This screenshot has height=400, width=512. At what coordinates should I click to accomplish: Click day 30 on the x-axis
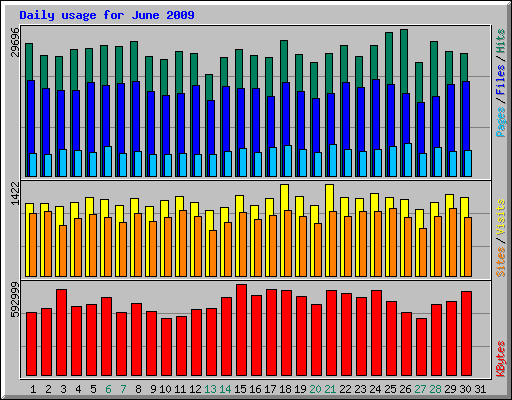tap(465, 389)
